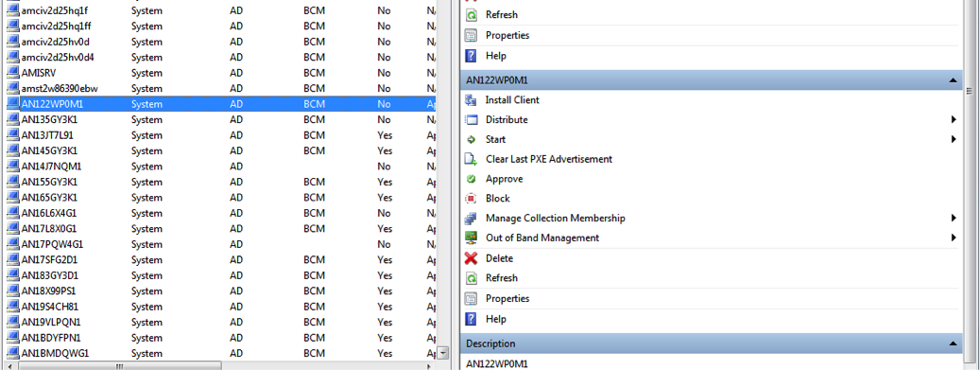980x370 pixels.
Task: Click computer icon beside AMISRV
Action: coord(12,73)
